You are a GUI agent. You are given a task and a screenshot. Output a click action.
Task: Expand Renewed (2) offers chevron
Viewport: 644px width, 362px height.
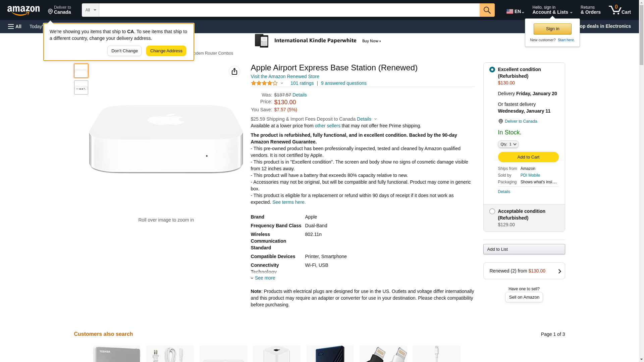coord(559,271)
